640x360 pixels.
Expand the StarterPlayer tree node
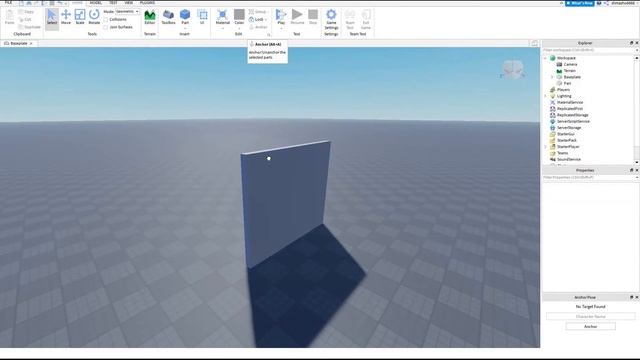click(545, 147)
